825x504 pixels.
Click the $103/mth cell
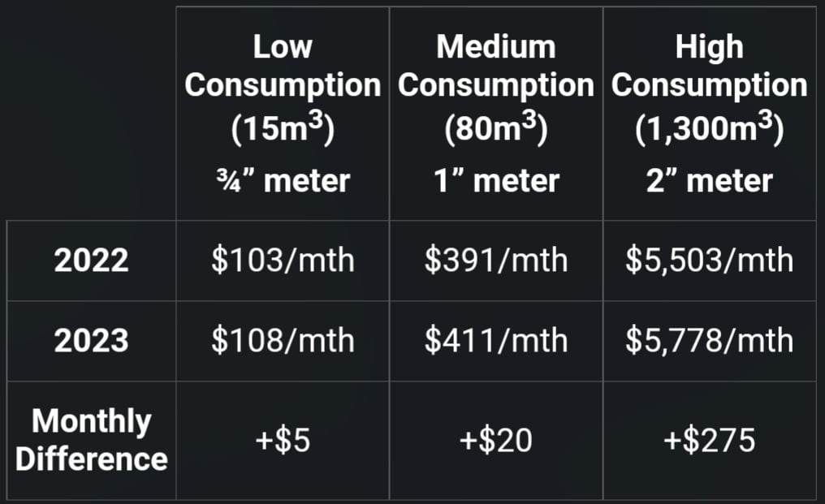[283, 261]
